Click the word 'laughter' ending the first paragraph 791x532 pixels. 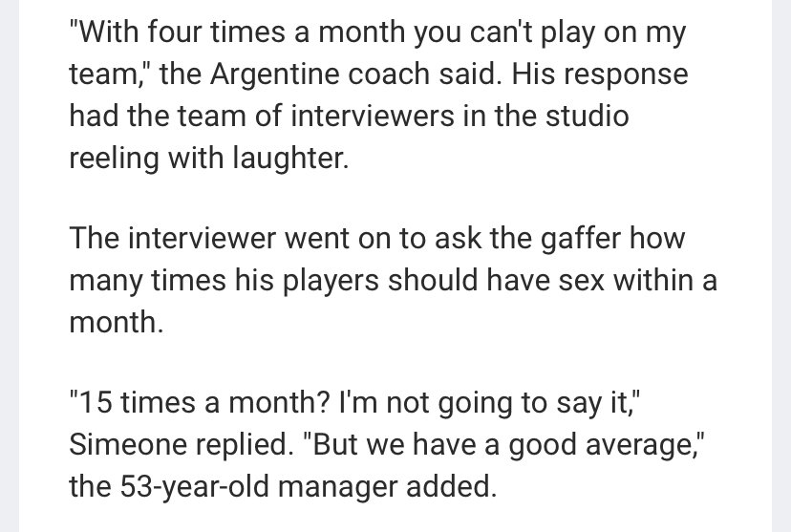pyautogui.click(x=290, y=158)
